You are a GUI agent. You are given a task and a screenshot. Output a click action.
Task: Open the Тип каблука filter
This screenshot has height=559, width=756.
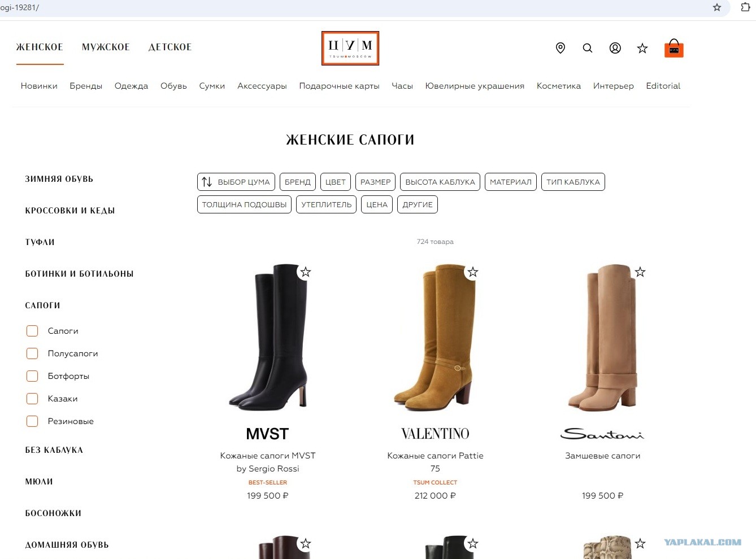[x=573, y=182]
